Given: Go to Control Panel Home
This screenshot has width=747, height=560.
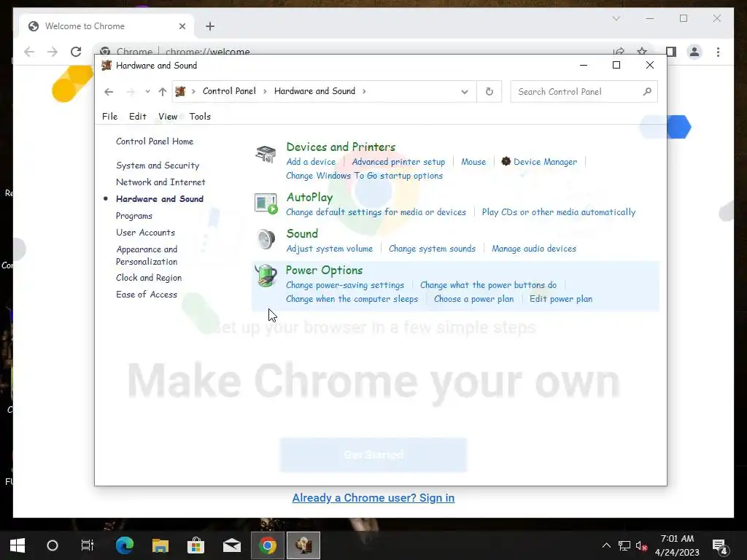Looking at the screenshot, I should pos(155,141).
